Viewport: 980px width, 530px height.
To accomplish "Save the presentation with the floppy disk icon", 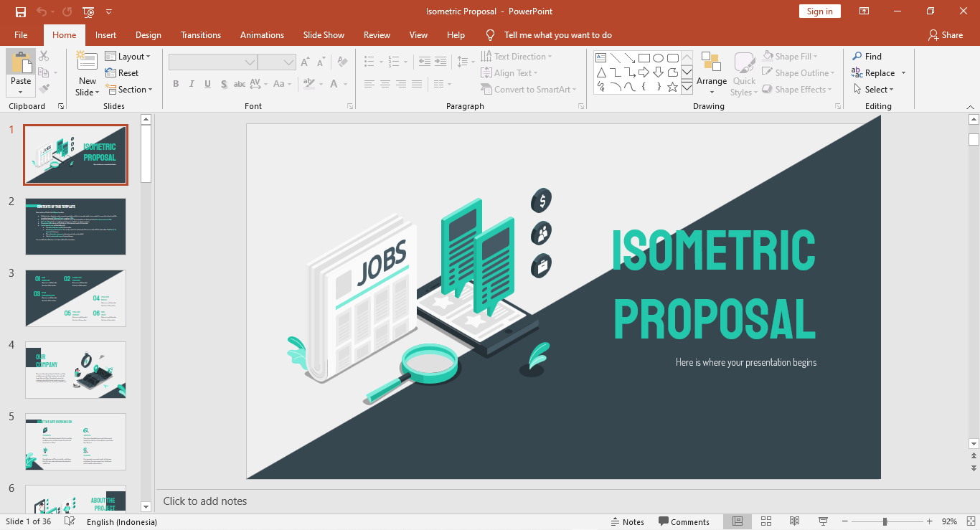I will tap(20, 11).
